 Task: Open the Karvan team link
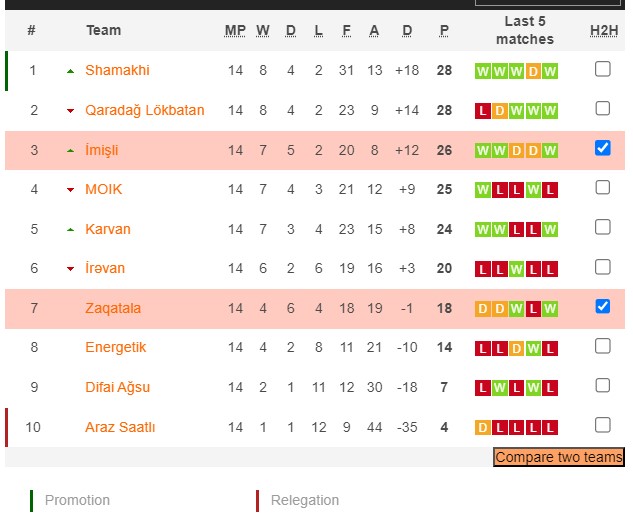click(x=107, y=229)
